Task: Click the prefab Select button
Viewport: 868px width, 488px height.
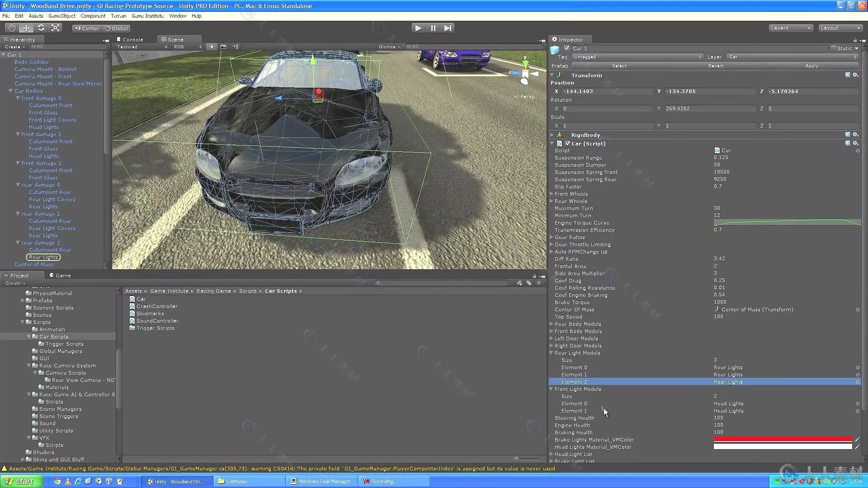Action: point(619,66)
